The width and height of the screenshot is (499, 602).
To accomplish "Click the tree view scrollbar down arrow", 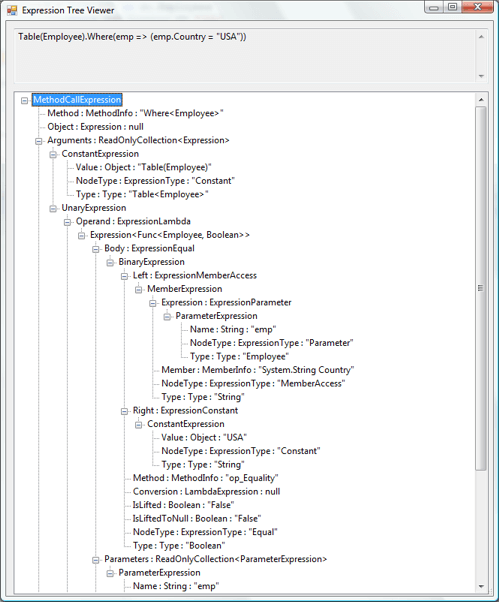I will (481, 587).
